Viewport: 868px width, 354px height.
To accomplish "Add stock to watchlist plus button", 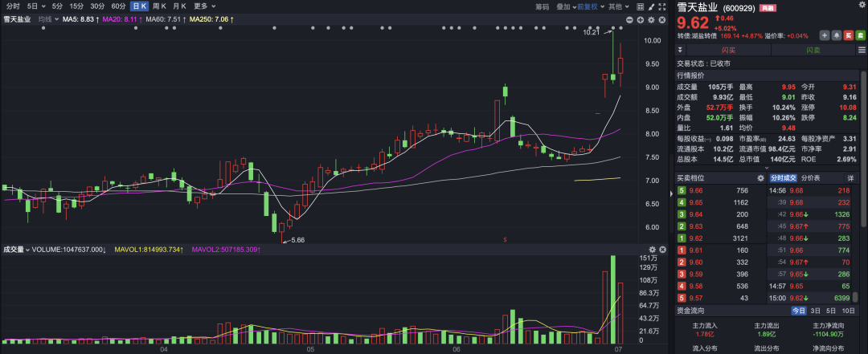I will point(824,35).
